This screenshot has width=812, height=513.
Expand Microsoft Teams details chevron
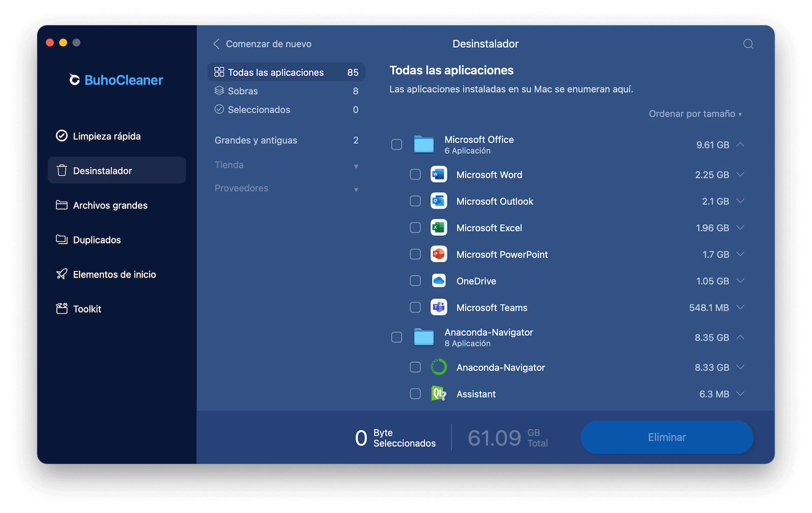pyautogui.click(x=740, y=307)
